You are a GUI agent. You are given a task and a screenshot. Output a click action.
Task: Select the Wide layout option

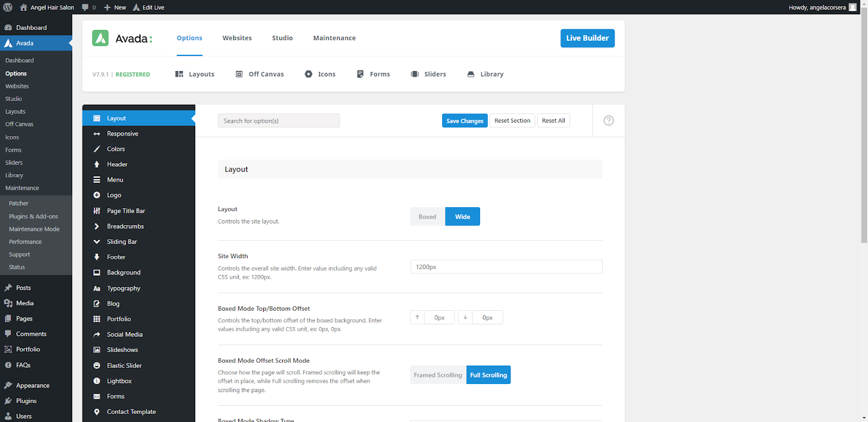point(463,216)
